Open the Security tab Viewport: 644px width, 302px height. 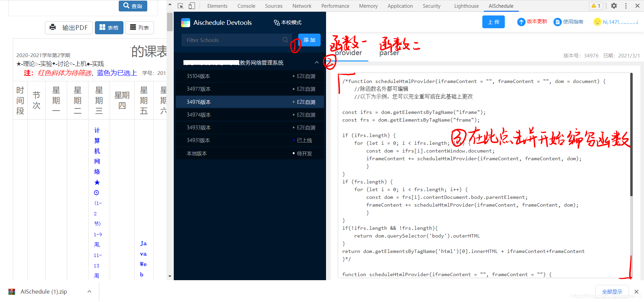click(431, 6)
